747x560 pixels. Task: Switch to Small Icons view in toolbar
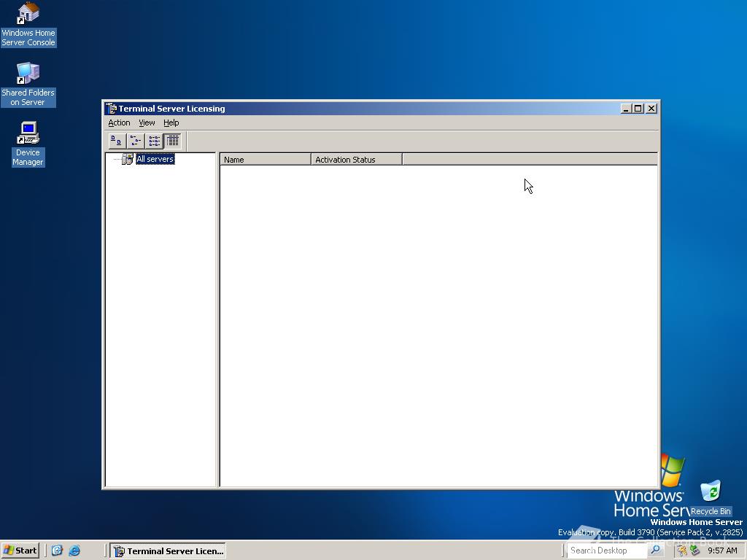[136, 141]
